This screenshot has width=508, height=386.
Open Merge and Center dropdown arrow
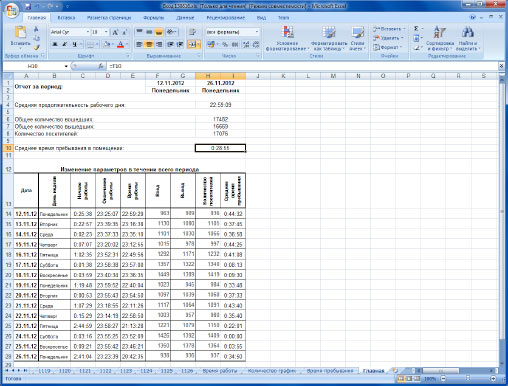tap(198, 44)
